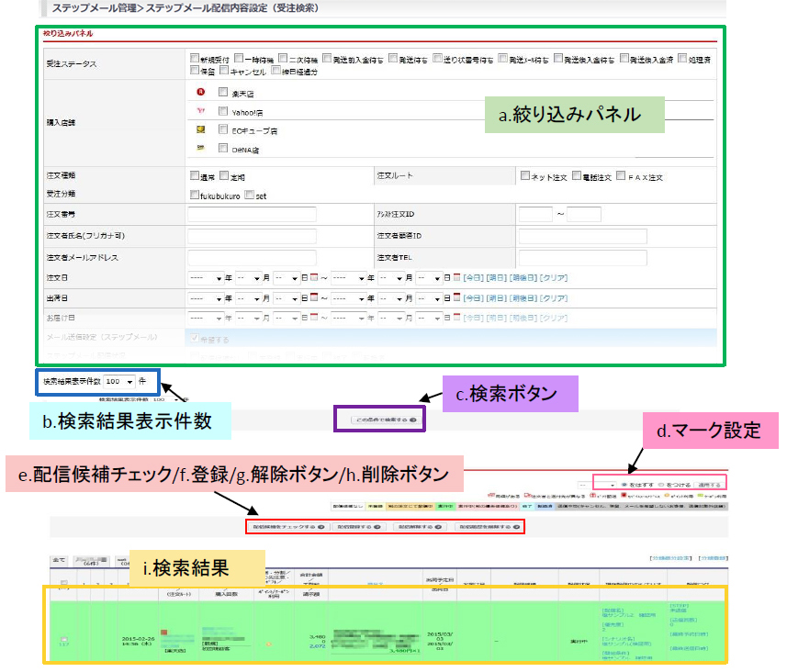
Task: Select the をつける radio button
Action: click(661, 486)
